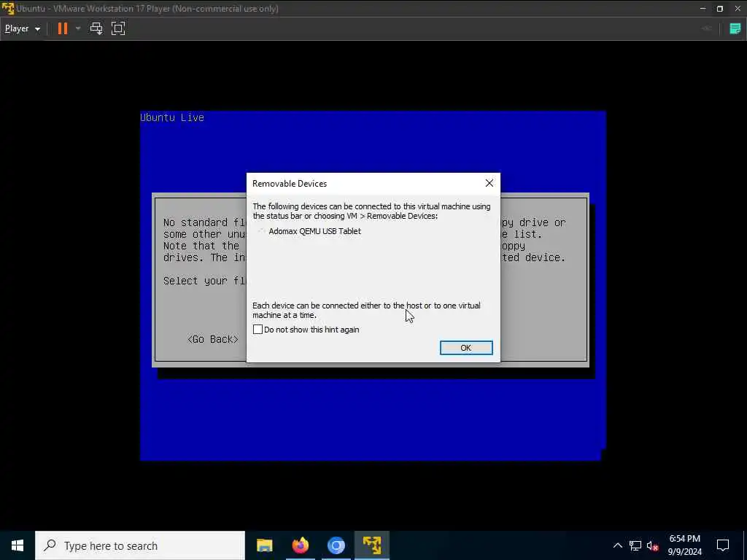This screenshot has height=560, width=747.
Task: Expand the power options dropdown arrow
Action: coord(78,28)
